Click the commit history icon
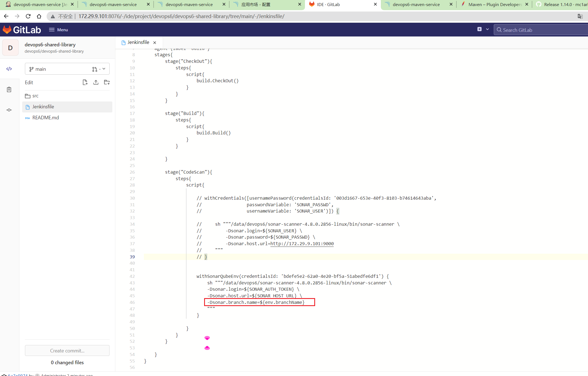588x376 pixels. pos(9,110)
